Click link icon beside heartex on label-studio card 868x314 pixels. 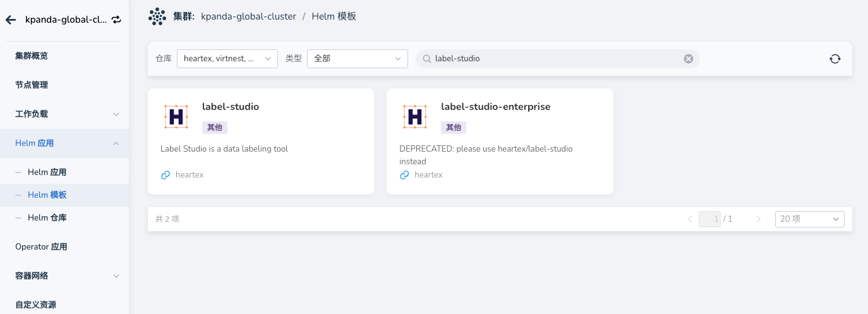tap(166, 175)
